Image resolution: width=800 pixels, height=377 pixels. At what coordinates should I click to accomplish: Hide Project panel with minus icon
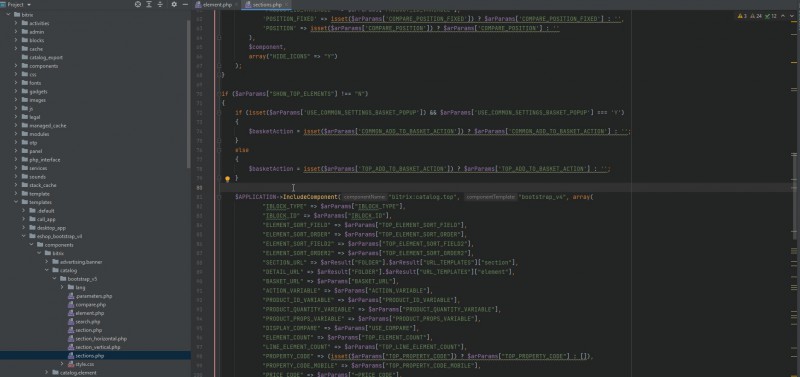click(185, 4)
